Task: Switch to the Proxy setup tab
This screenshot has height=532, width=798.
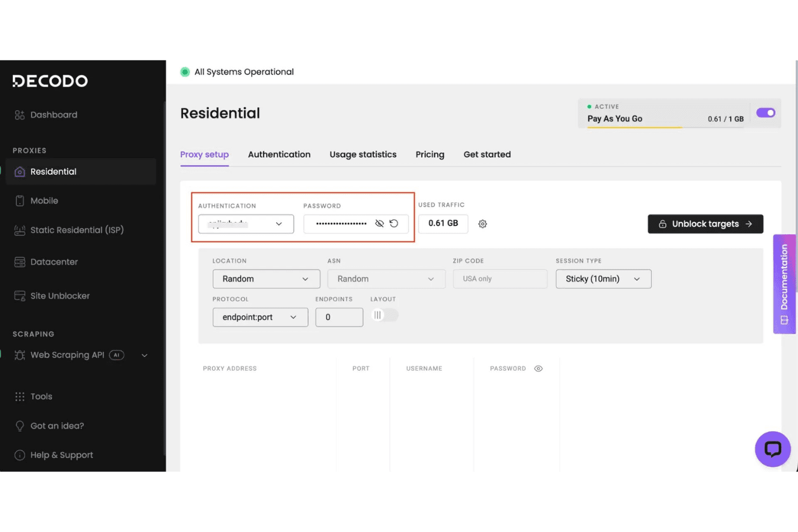Action: (204, 155)
